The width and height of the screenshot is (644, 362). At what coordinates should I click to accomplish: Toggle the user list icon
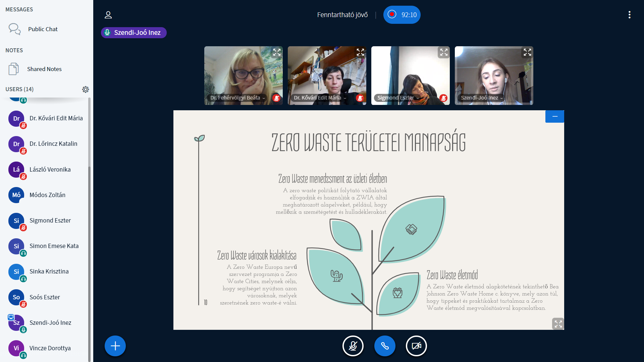[x=108, y=15]
